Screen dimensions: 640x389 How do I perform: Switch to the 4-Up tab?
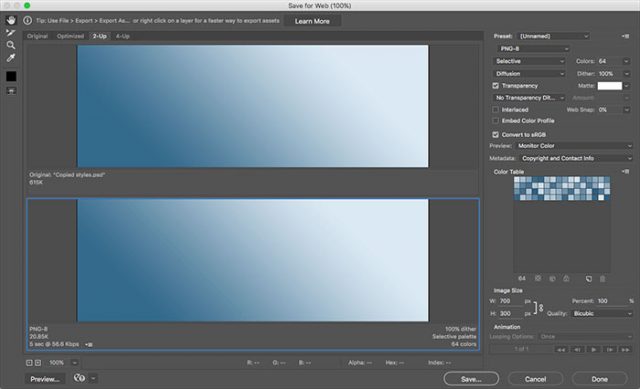[122, 36]
